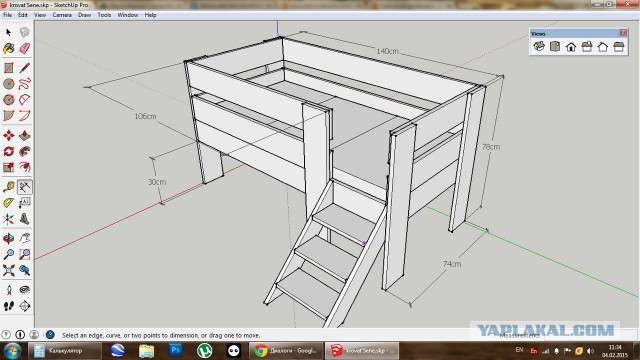Pick the Tape Measure tool

pos(9,187)
